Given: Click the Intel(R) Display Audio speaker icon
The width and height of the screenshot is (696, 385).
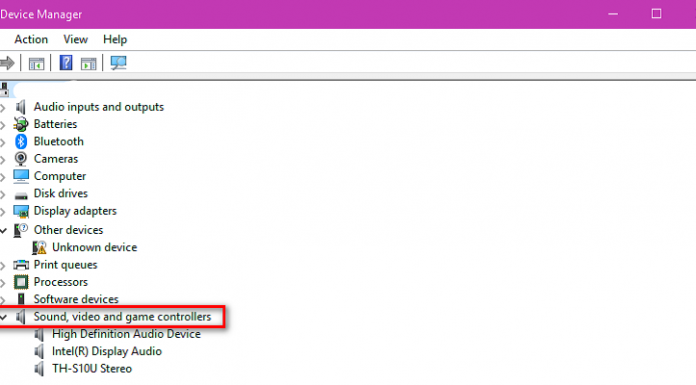Looking at the screenshot, I should tap(40, 352).
